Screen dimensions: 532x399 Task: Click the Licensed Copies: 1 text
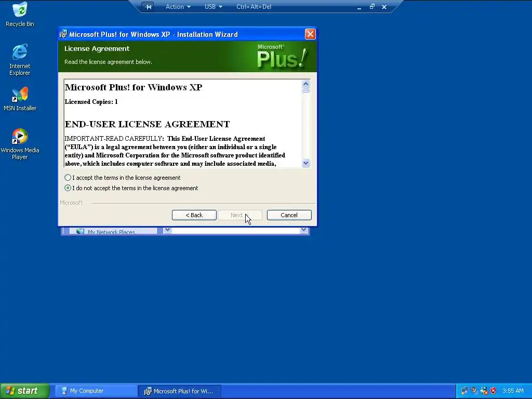(91, 102)
